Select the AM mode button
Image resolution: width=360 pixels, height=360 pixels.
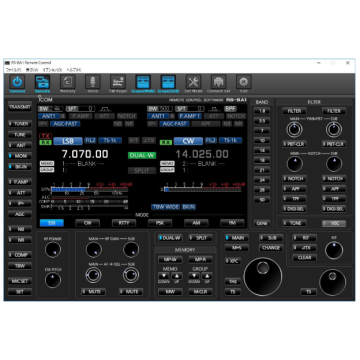tap(196, 223)
